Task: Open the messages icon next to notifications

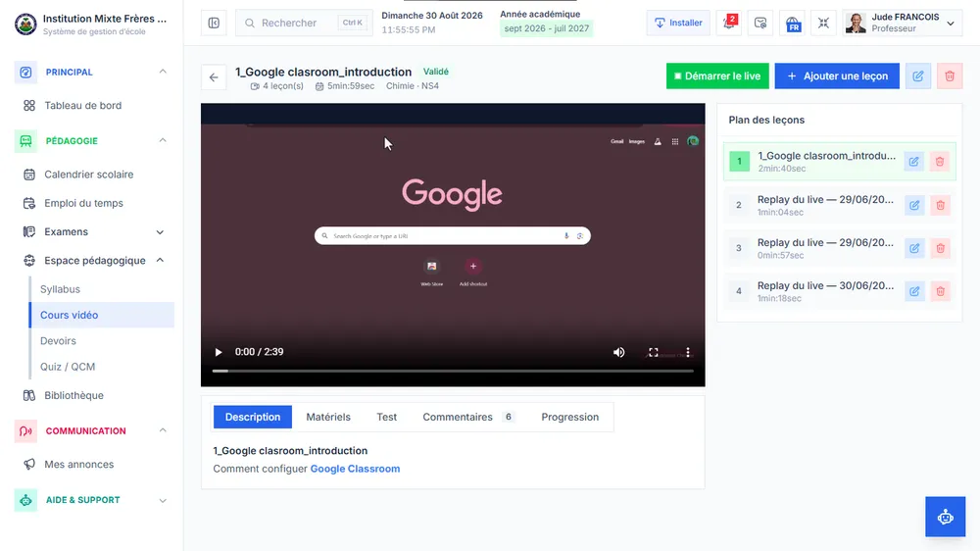Action: 760,24
